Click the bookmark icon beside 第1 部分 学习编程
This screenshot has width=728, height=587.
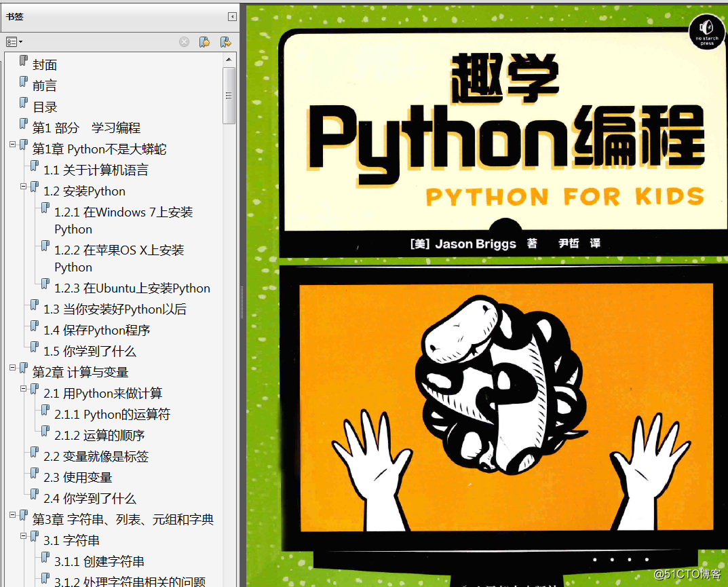click(24, 124)
